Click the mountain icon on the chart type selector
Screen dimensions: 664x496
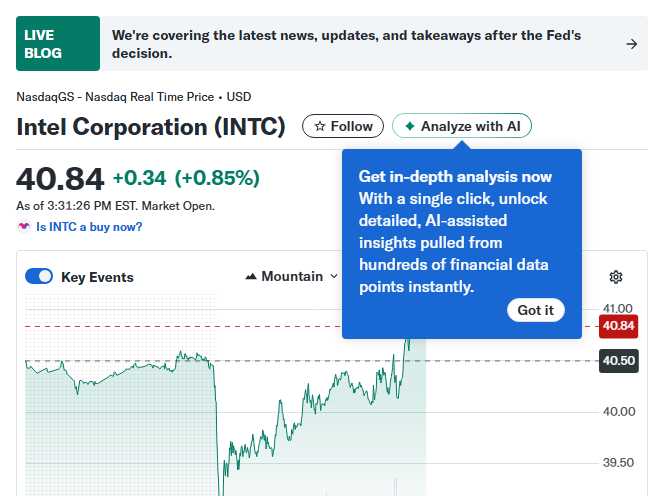point(251,277)
